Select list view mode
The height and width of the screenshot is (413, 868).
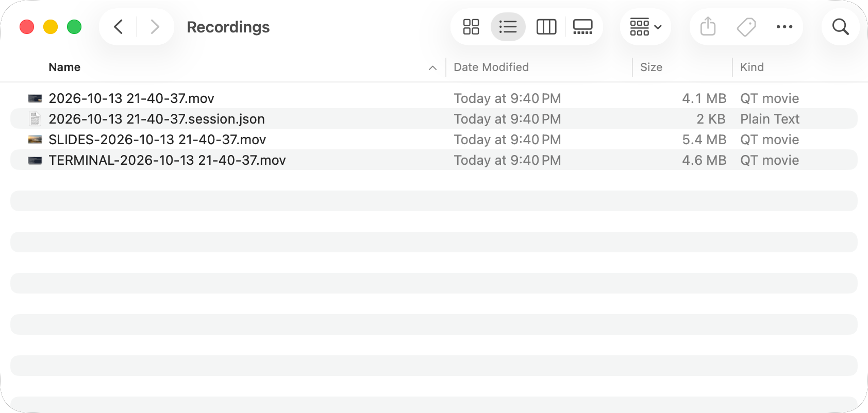(508, 27)
